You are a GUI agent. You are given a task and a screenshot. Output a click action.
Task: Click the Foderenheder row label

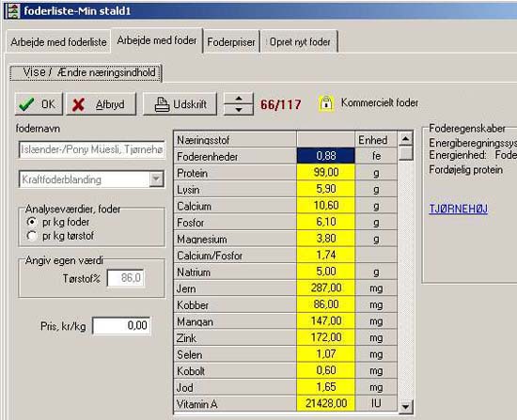[x=235, y=156]
